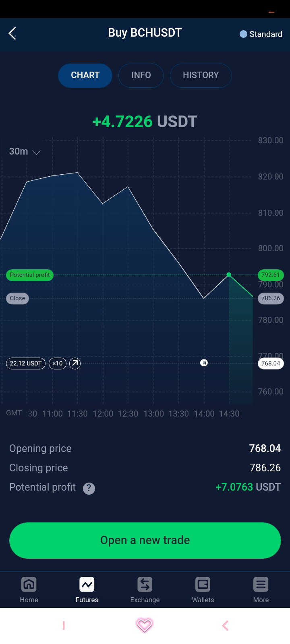Toggle the Standard account indicator
This screenshot has height=644, width=290.
[x=261, y=34]
